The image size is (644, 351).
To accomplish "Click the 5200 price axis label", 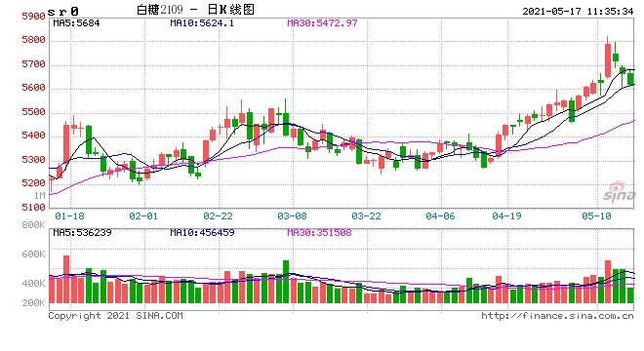I will (x=33, y=183).
